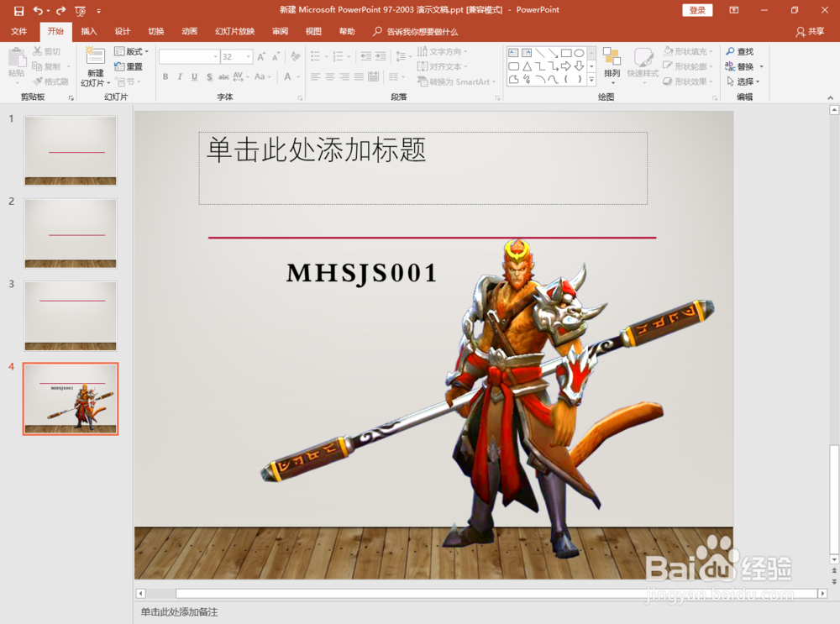Toggle Align Left paragraph alignment
Screen dimensions: 840x624
316,76
